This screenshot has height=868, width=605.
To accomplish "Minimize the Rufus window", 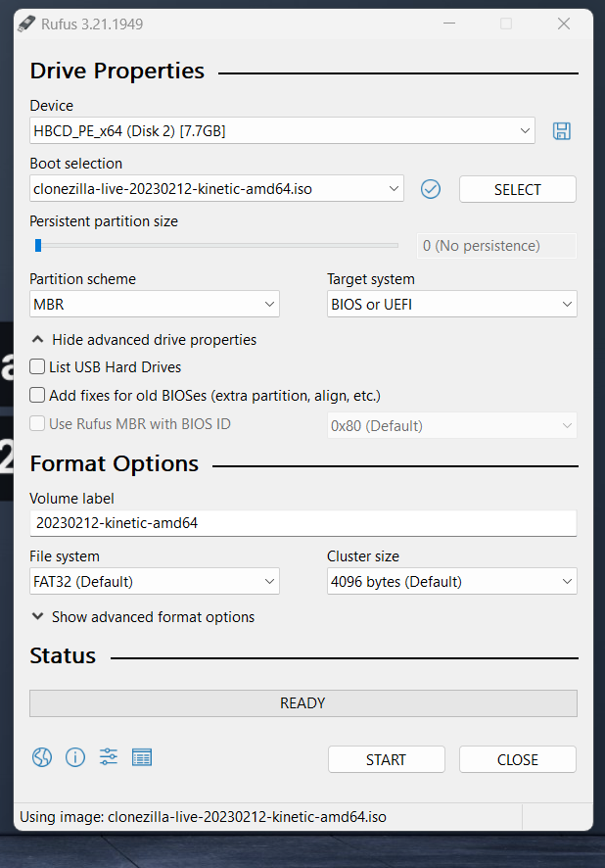I will point(449,24).
